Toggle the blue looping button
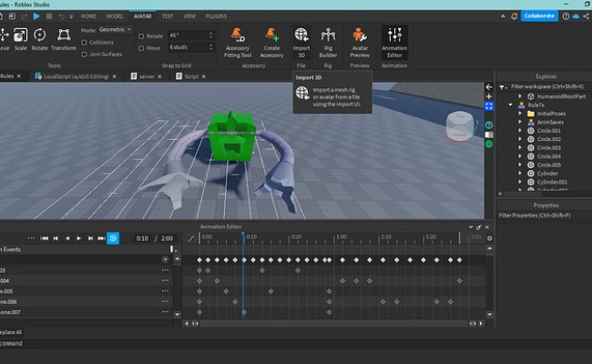Screen dimensions: 592x364 coord(113,238)
